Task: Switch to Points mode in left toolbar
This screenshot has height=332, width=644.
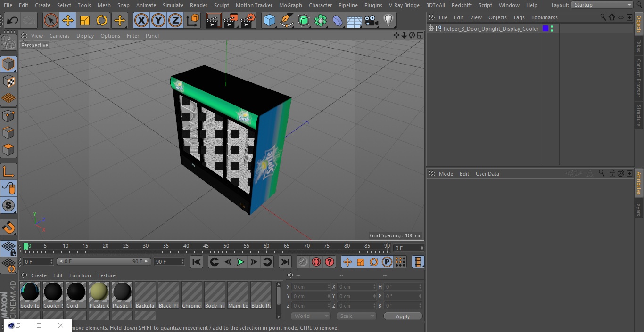Action: 8,115
